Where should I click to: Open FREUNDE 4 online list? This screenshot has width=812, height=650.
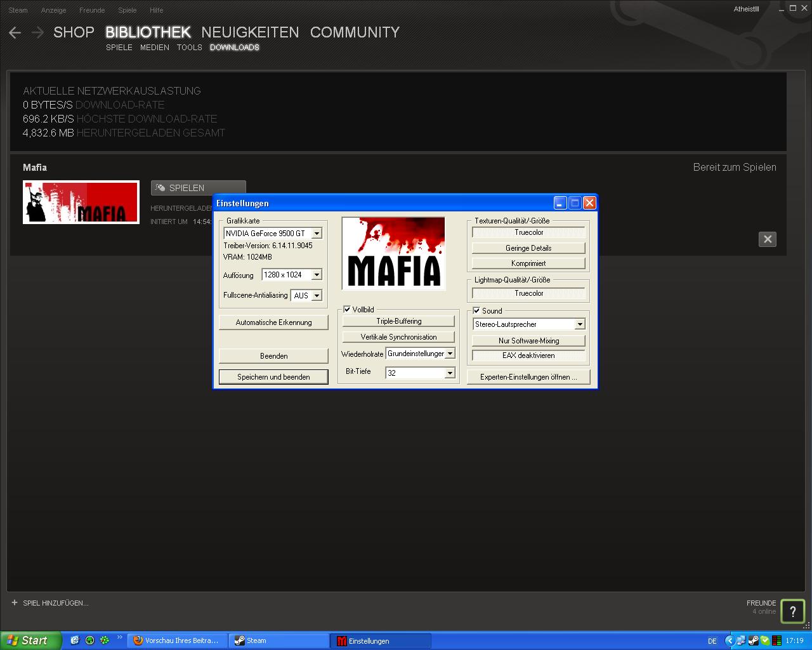pyautogui.click(x=761, y=607)
